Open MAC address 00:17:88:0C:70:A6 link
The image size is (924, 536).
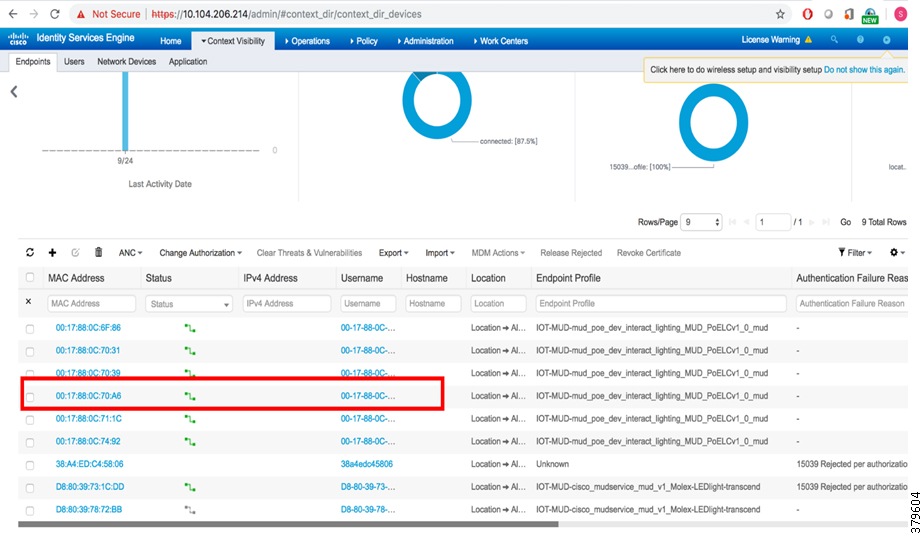pos(88,396)
